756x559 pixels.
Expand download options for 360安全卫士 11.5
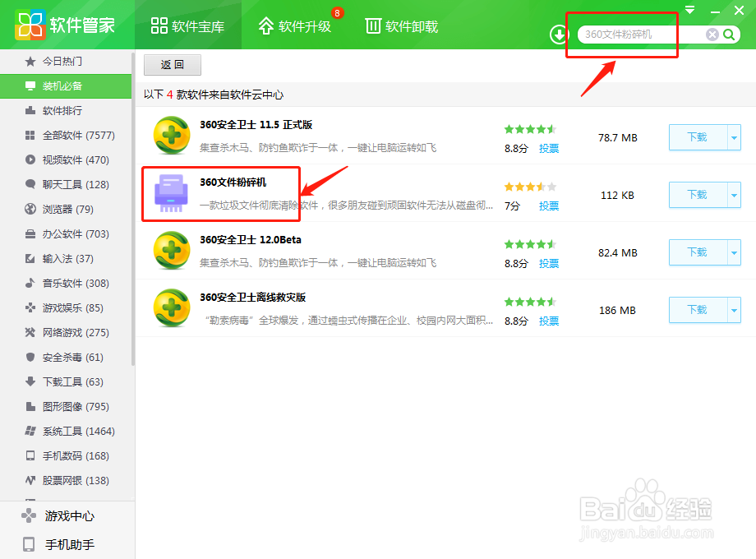coord(734,137)
